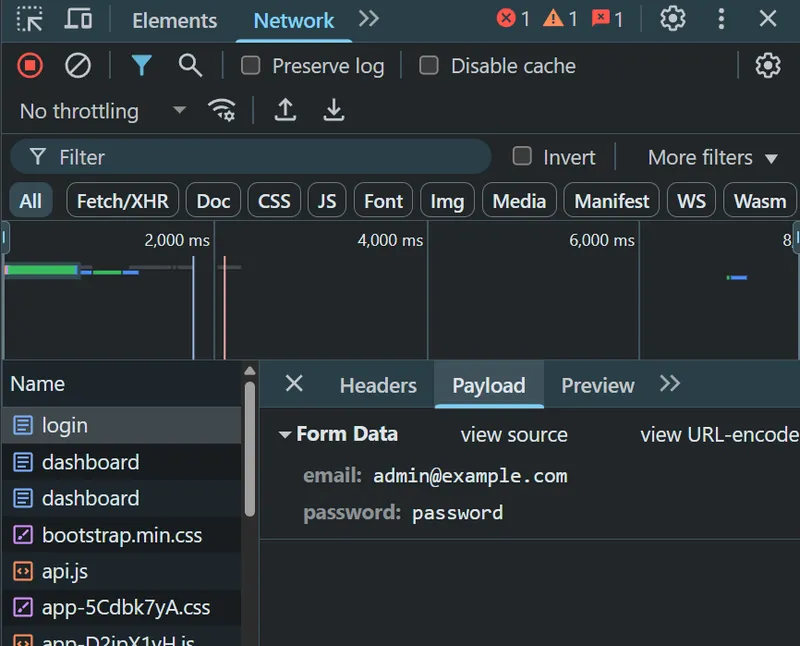This screenshot has width=800, height=646.
Task: Export HAR file with download icon
Action: 334,110
